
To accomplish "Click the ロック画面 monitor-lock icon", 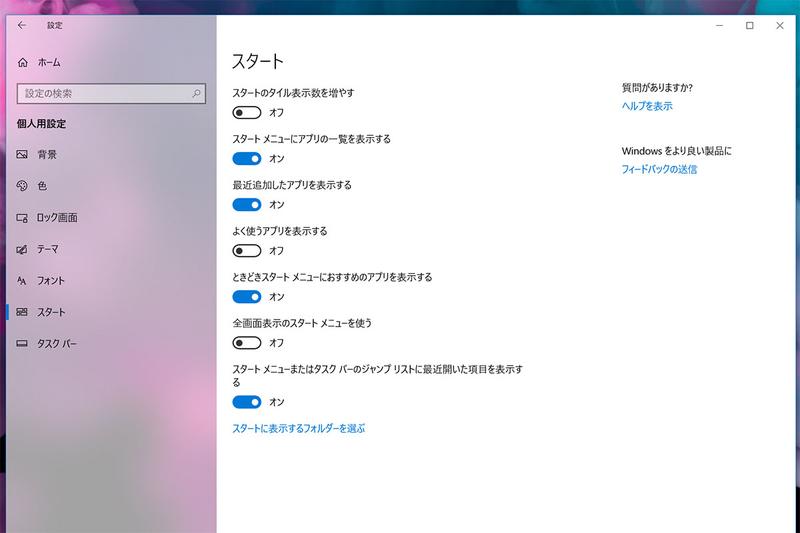I will point(22,218).
